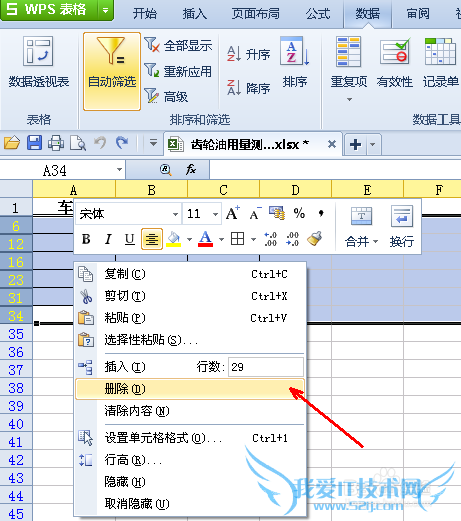
Task: Open Duplicates (重复项) tool
Action: [x=349, y=62]
